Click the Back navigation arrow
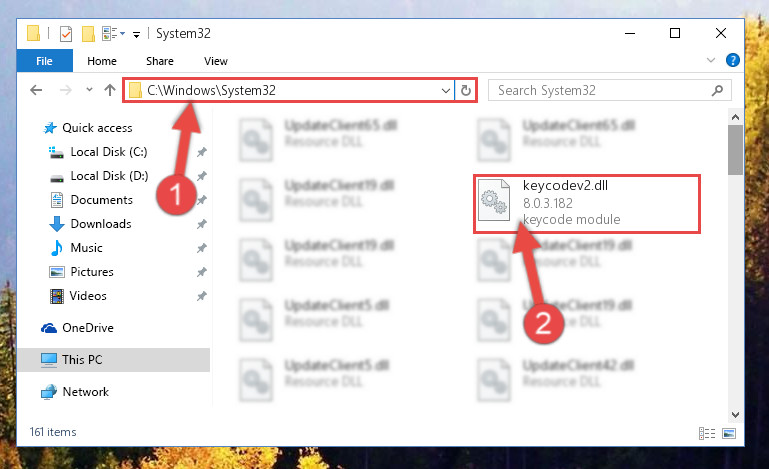This screenshot has width=769, height=469. (36, 90)
